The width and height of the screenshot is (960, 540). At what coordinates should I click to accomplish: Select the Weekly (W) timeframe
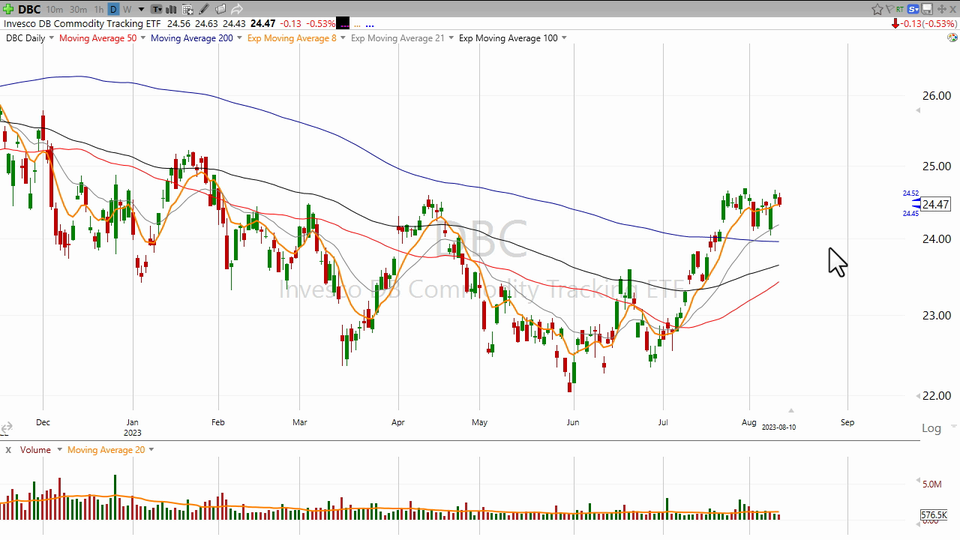click(127, 9)
